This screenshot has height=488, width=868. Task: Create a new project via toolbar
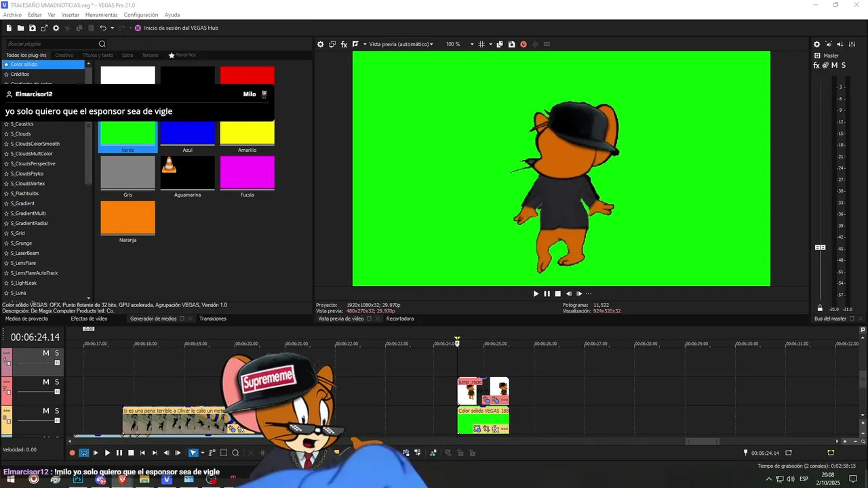point(9,28)
